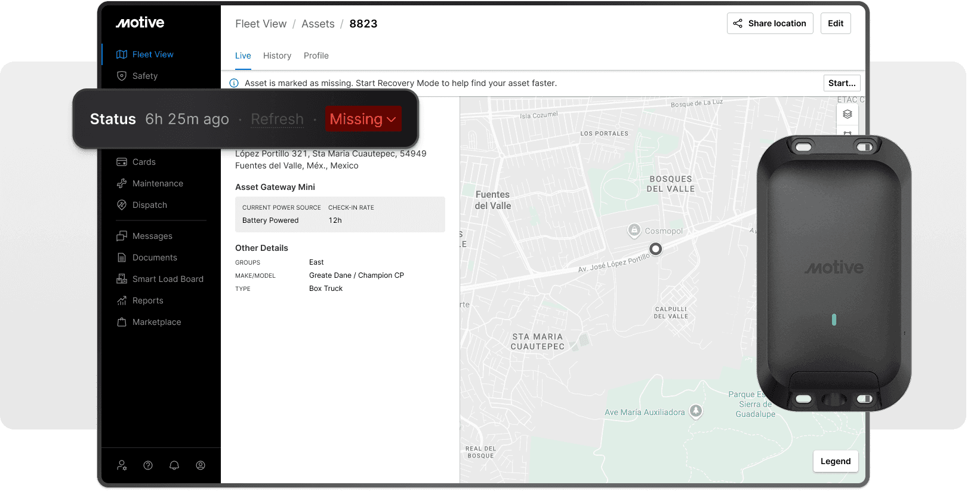Switch to the Profile tab
The image size is (980, 491).
click(x=316, y=56)
